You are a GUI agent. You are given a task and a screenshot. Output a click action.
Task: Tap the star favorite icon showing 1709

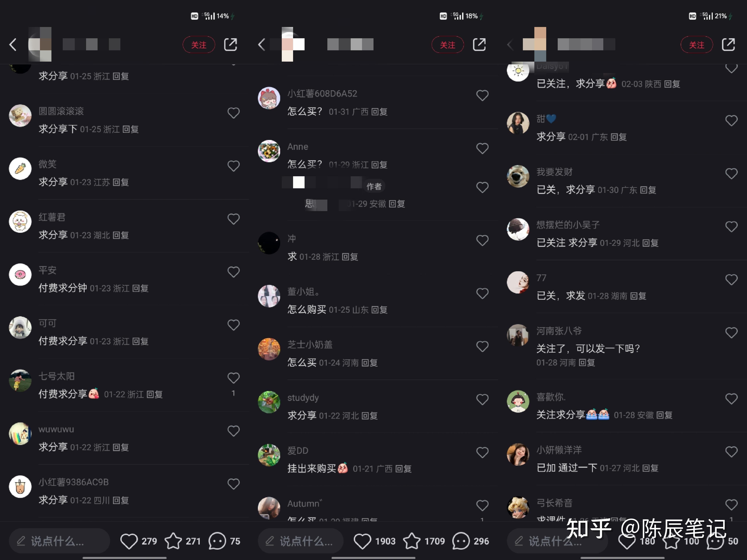[x=412, y=541]
